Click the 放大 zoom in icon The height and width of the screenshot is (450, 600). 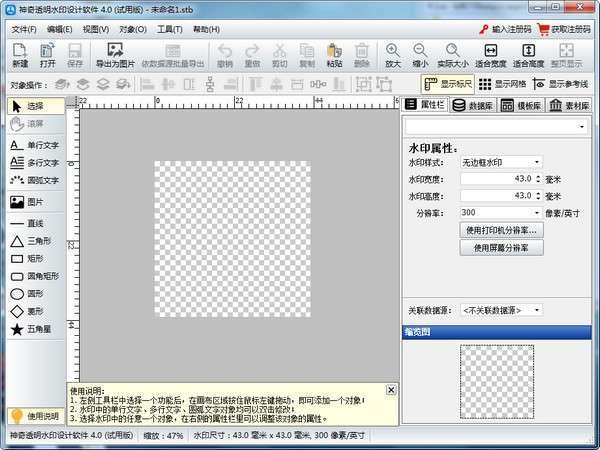392,55
